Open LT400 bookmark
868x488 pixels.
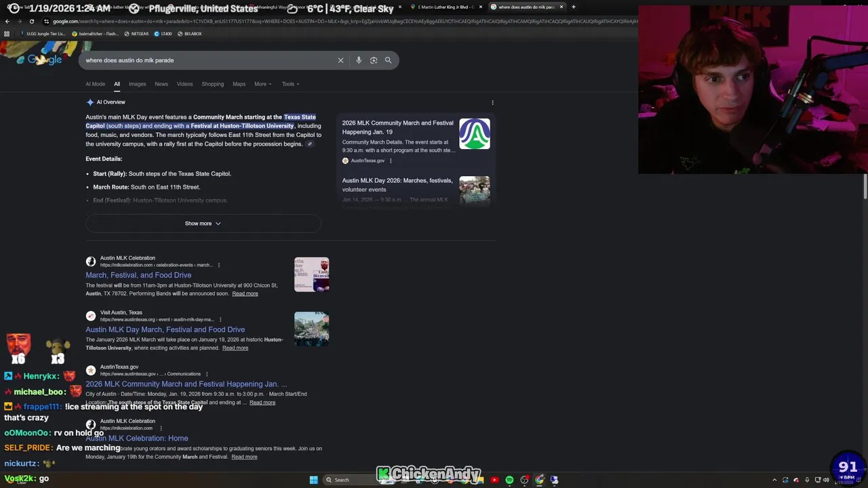(163, 34)
